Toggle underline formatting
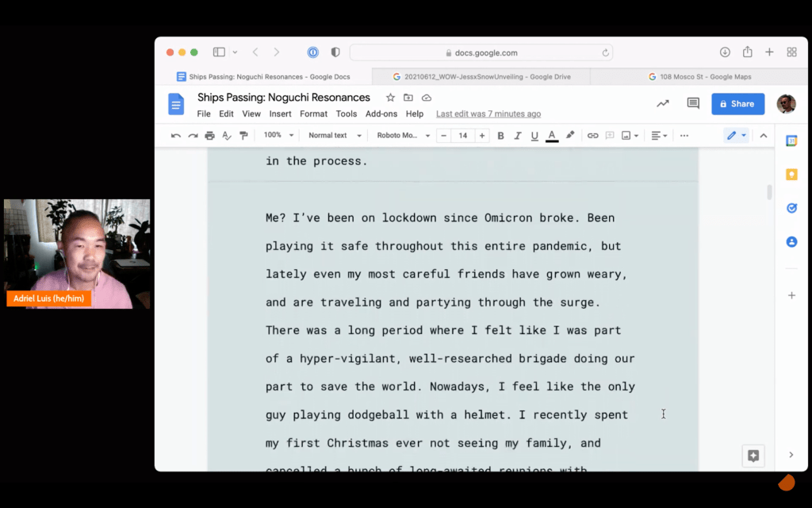The height and width of the screenshot is (508, 812). click(x=534, y=136)
